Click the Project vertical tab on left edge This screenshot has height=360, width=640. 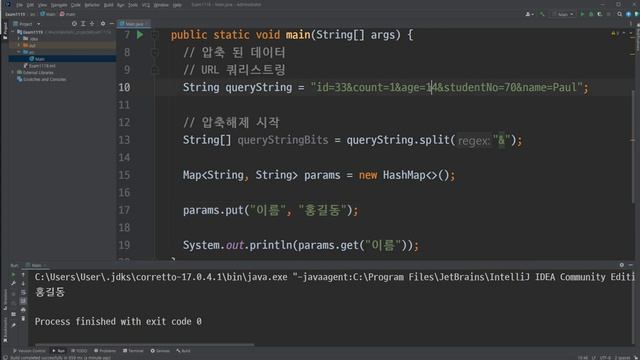pyautogui.click(x=5, y=31)
